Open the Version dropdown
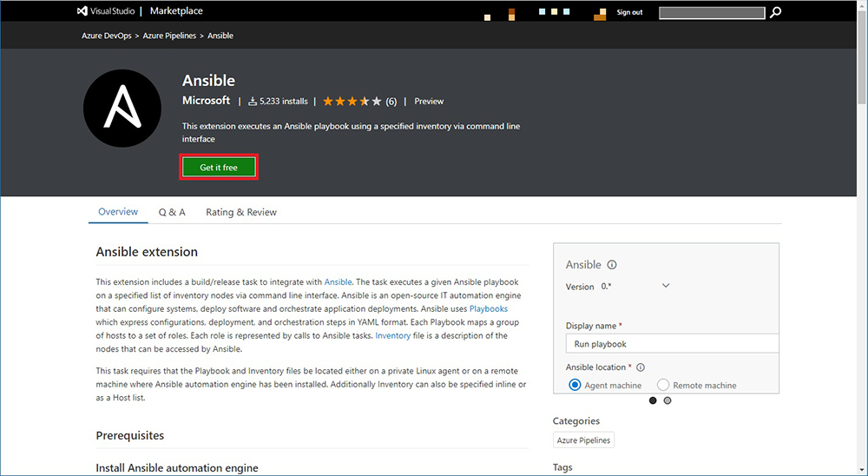868x476 pixels. click(x=666, y=286)
